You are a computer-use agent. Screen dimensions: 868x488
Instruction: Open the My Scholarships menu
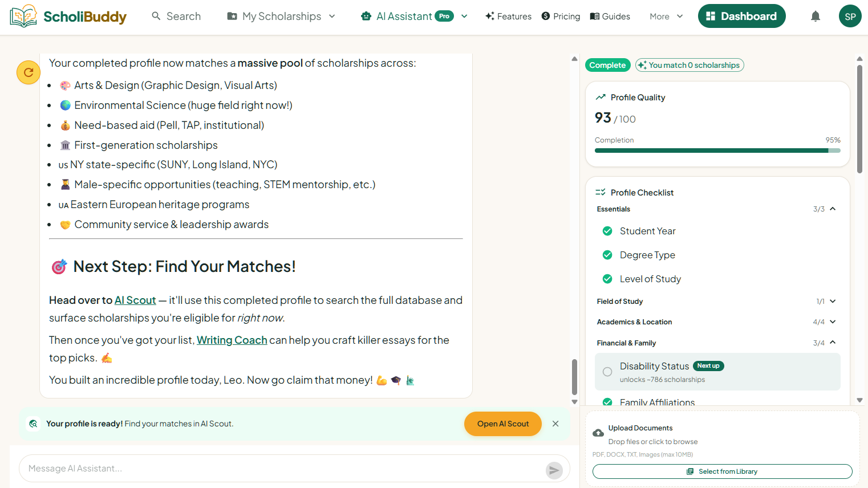tap(281, 17)
